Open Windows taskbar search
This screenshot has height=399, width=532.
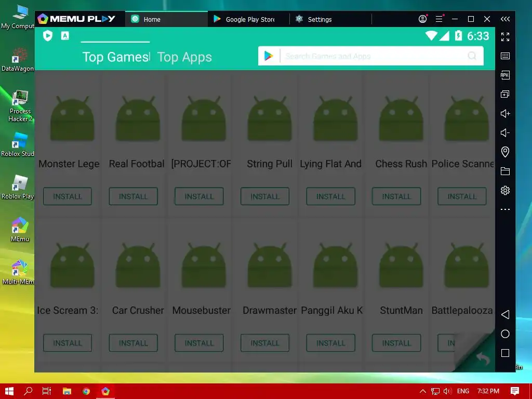28,391
